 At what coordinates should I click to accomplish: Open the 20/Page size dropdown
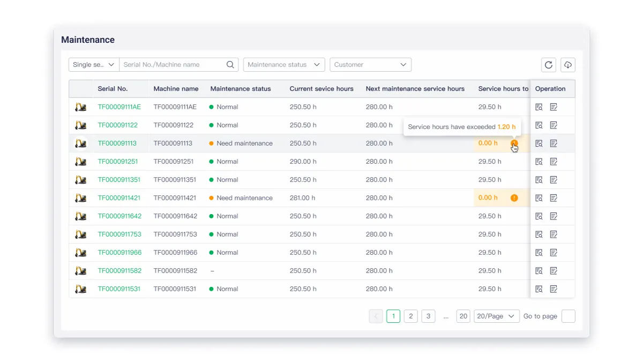[496, 316]
